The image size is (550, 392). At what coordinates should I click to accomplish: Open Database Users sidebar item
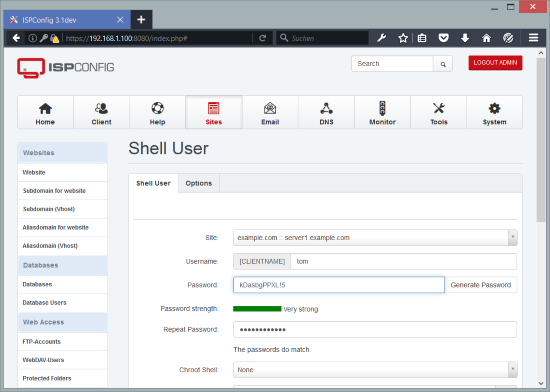62,303
